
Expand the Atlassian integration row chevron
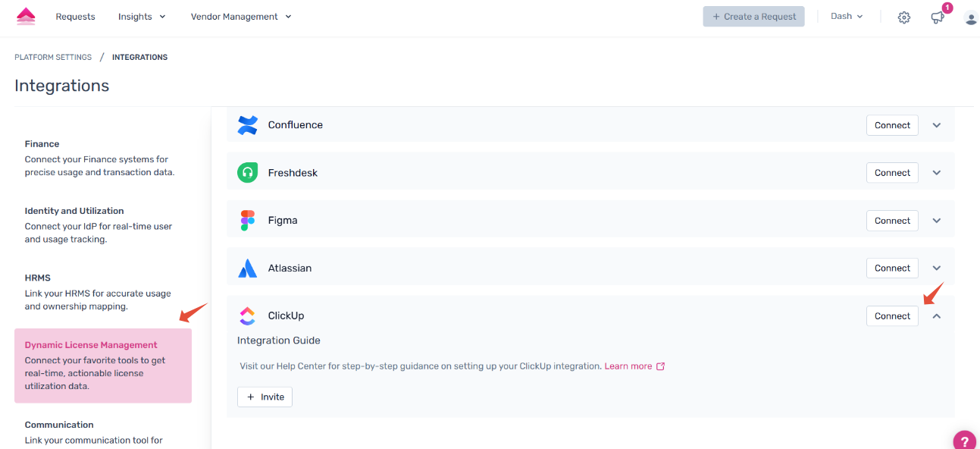point(937,268)
